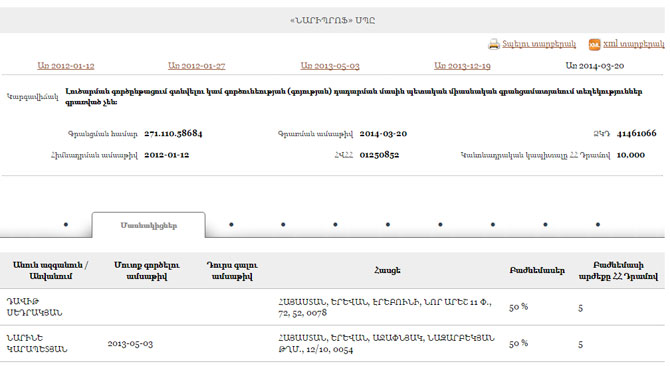Image resolution: width=670 pixels, height=366 pixels.
Task: Select the Մասնակիցներ tab
Action: [148, 225]
